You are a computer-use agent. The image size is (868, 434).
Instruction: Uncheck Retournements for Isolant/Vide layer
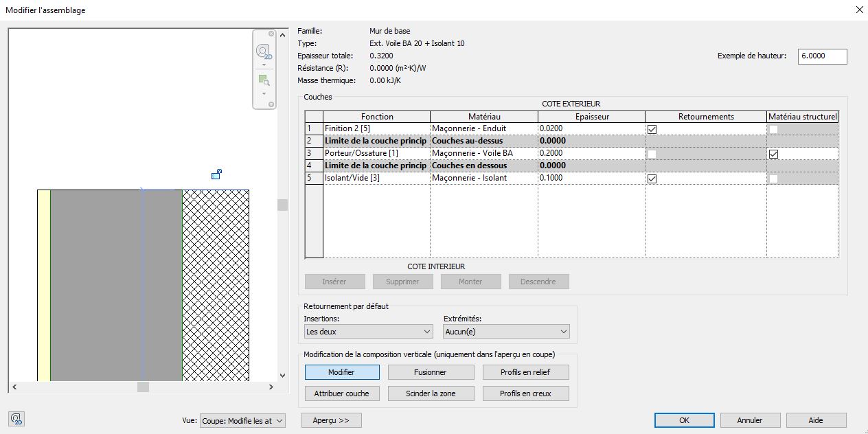652,179
